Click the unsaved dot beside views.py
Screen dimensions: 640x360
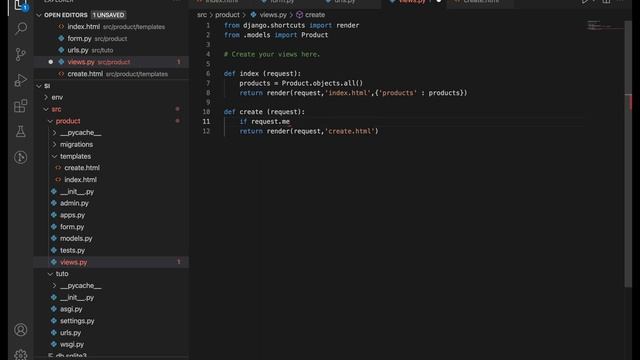click(51, 62)
